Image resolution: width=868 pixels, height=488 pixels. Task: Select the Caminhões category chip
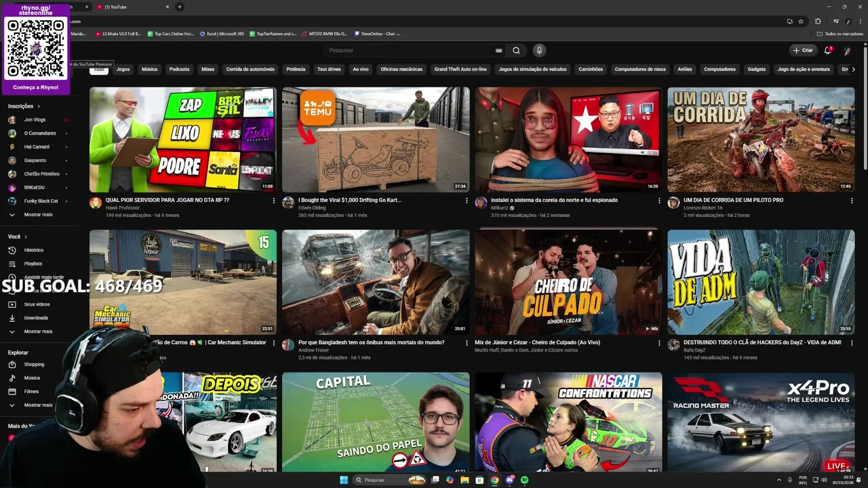(591, 69)
